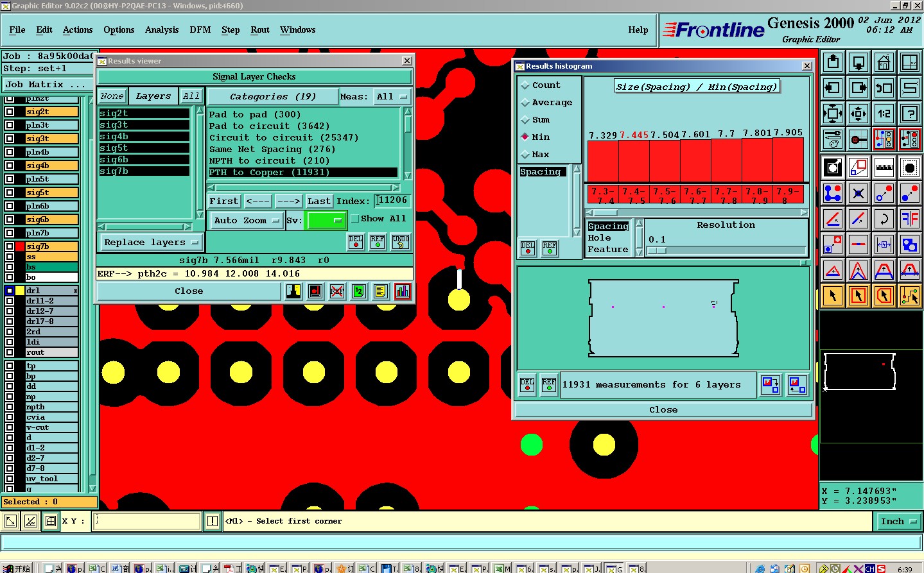Click the wrench and palette settings icon

[833, 139]
